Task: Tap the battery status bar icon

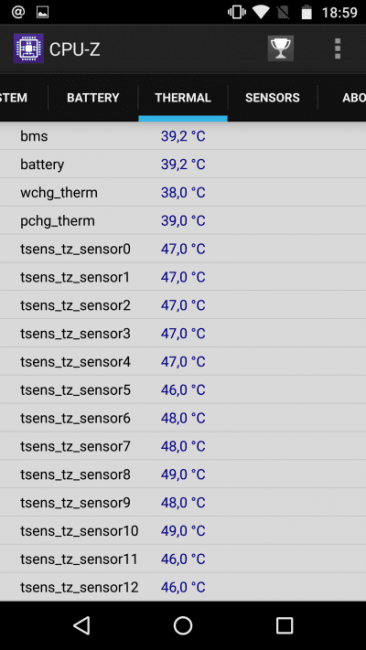Action: click(306, 12)
